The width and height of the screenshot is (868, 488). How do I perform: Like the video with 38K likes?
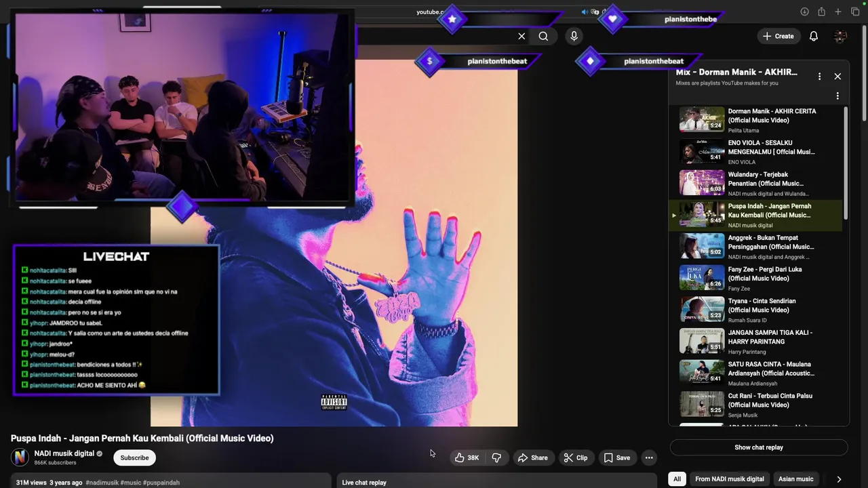tap(467, 457)
